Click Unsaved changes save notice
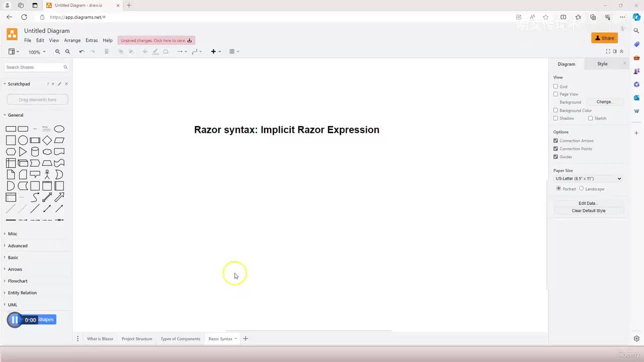This screenshot has width=644, height=362. point(156,40)
